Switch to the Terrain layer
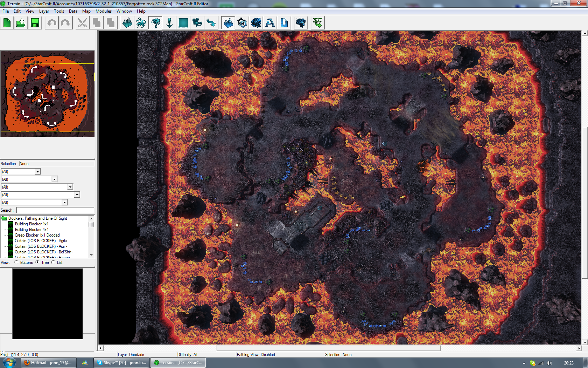The image size is (588, 368). [x=127, y=23]
